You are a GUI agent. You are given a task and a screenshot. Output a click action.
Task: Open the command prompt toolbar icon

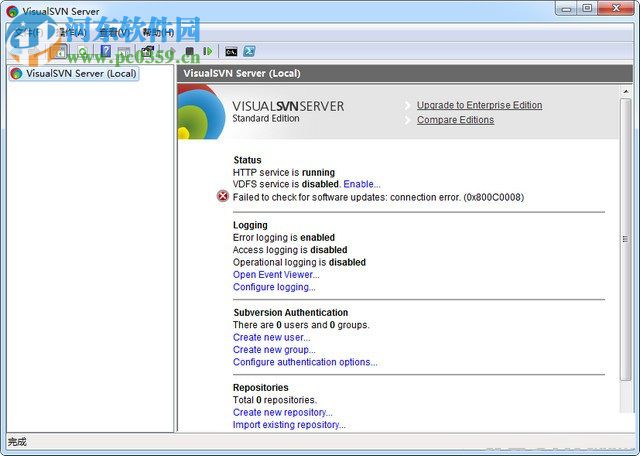tap(231, 52)
